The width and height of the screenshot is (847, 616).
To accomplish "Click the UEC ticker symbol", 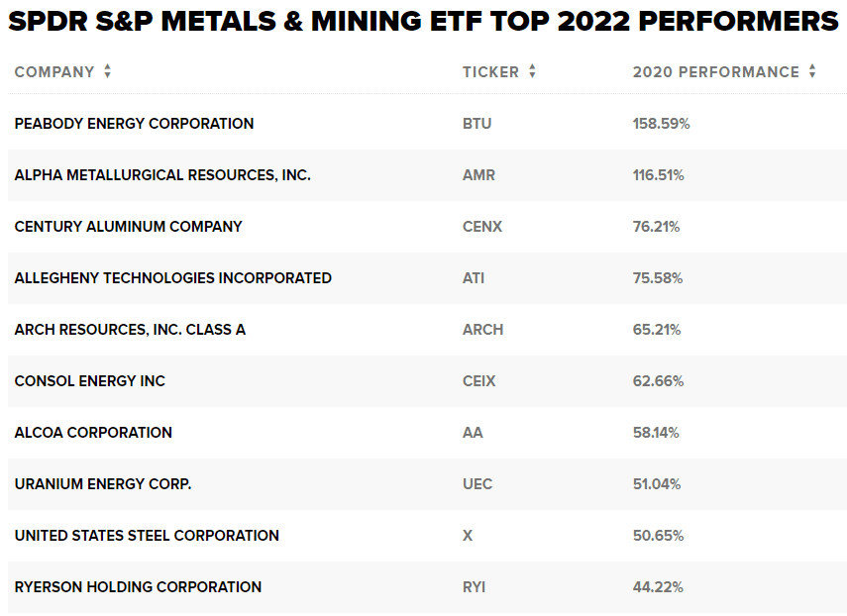I will [477, 484].
